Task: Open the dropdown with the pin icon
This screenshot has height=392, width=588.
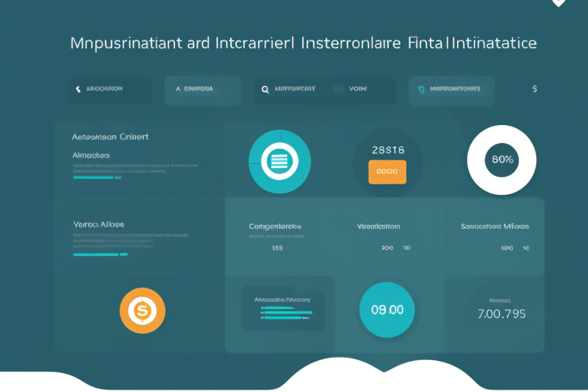Action: tap(451, 90)
